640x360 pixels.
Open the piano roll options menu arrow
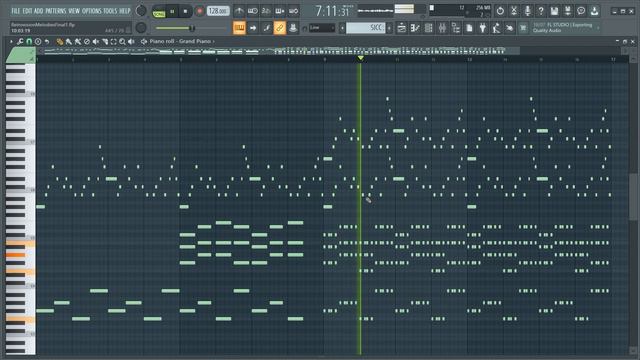[x=11, y=41]
